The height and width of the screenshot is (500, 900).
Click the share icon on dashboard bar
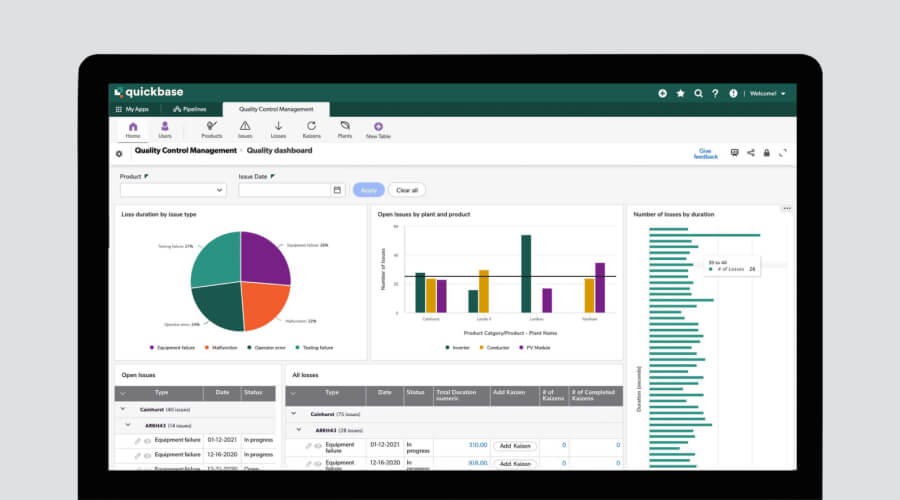(x=751, y=153)
